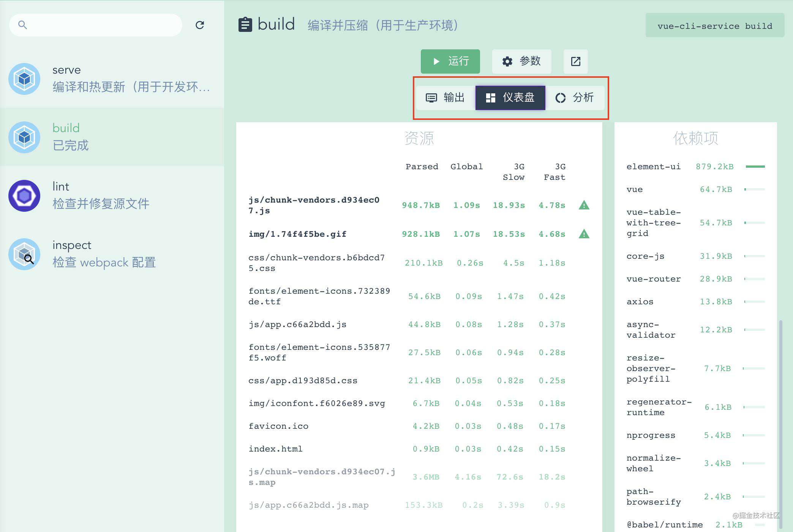The image size is (793, 532).
Task: Click the build task webpack icon
Action: coord(24,137)
